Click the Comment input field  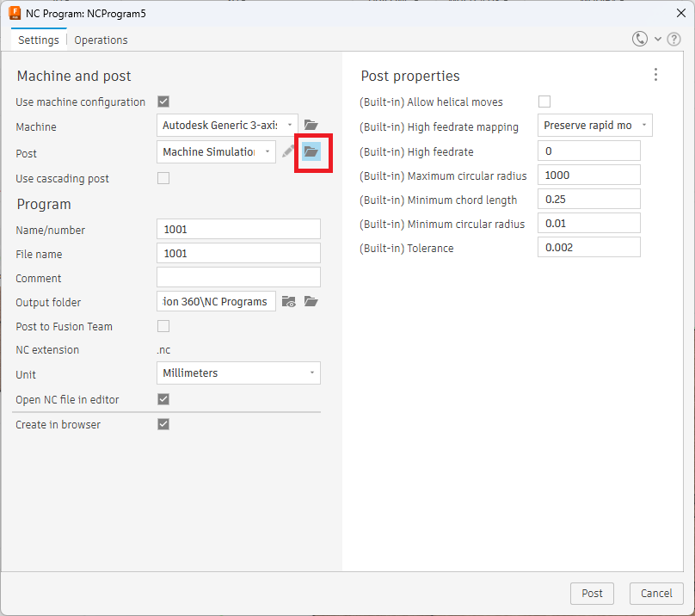pos(238,277)
